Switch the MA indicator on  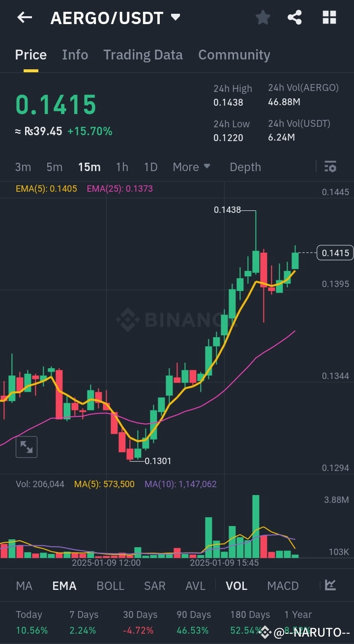[x=24, y=585]
